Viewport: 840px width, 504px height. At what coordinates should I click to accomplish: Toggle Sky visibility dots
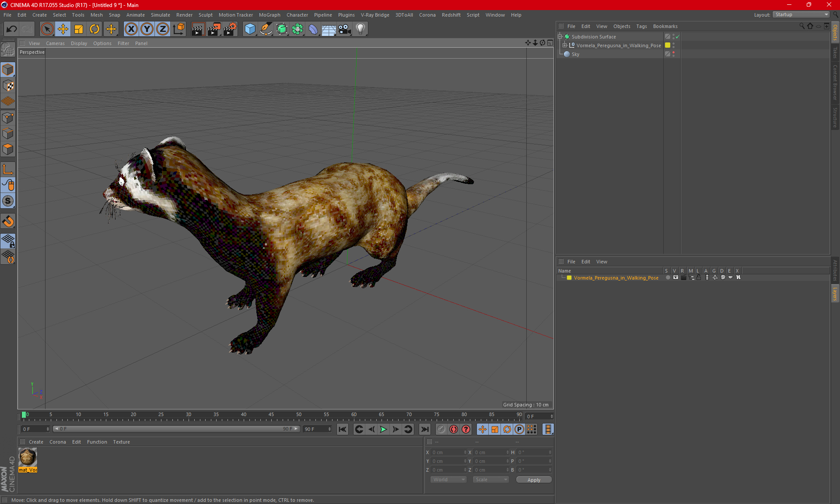(x=674, y=54)
